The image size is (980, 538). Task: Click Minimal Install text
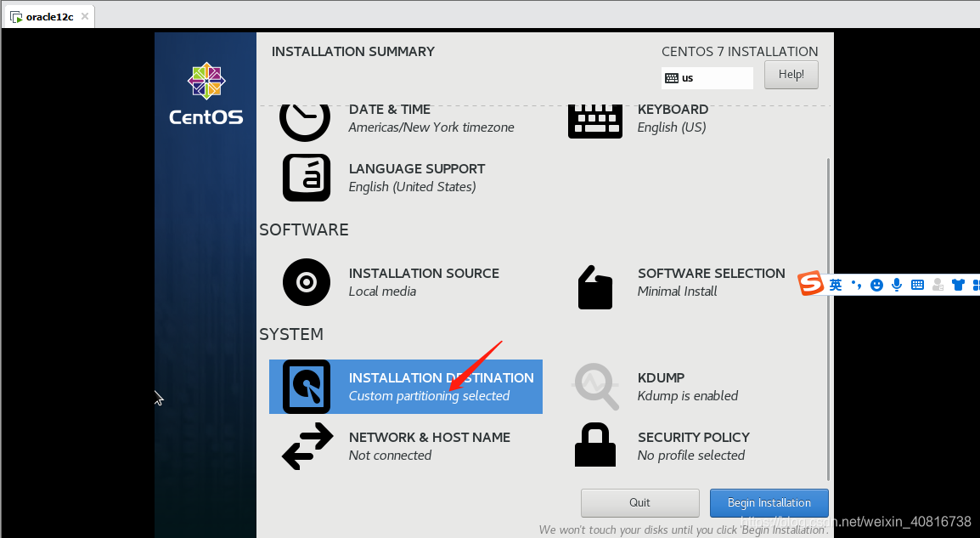[x=678, y=292]
